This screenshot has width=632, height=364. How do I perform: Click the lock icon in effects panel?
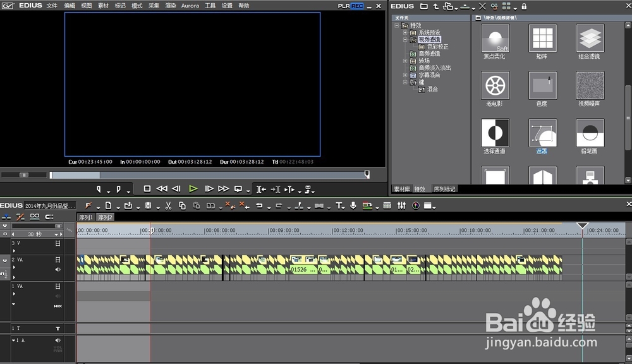[x=524, y=6]
